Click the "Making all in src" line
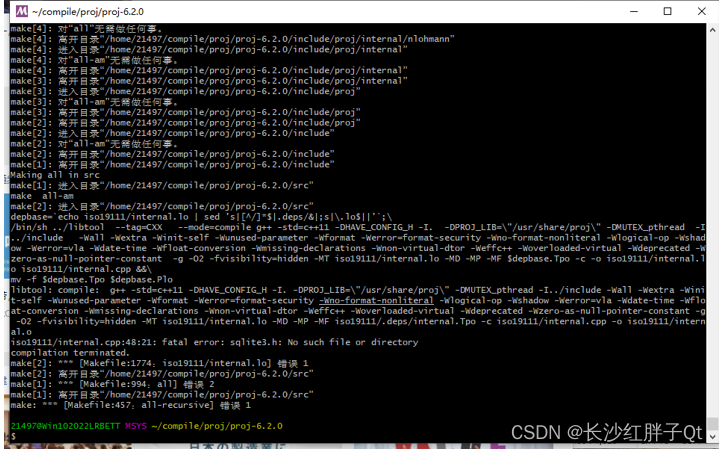The image size is (719, 453). tap(55, 175)
